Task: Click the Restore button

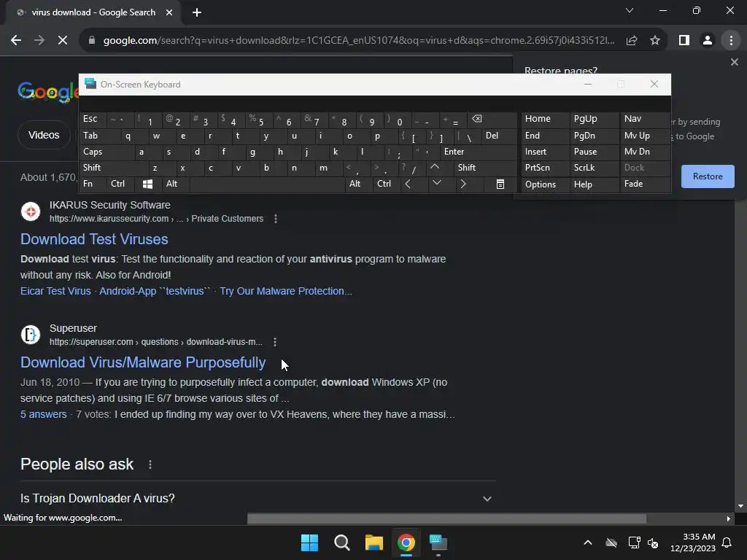Action: click(708, 176)
